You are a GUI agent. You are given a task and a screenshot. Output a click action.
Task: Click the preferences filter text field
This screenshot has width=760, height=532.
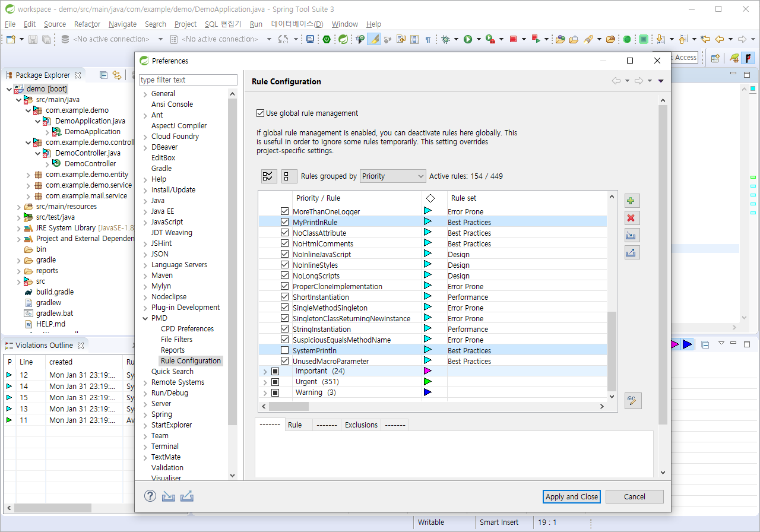pos(188,80)
